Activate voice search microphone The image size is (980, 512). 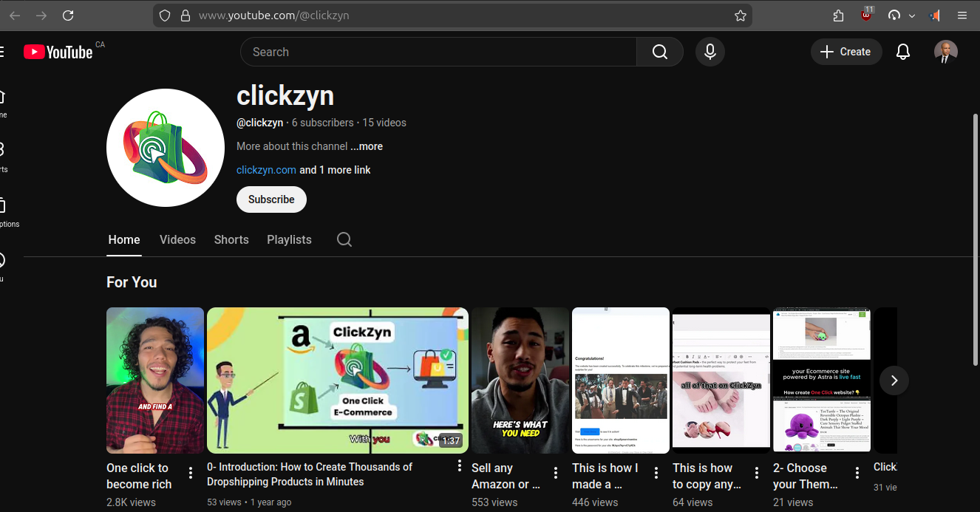(x=710, y=52)
